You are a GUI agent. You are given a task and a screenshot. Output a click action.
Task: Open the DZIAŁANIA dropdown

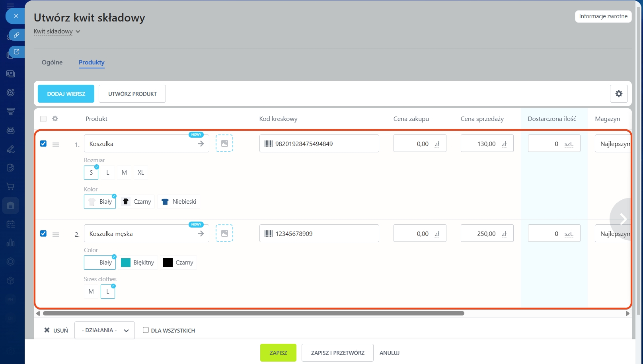point(105,330)
